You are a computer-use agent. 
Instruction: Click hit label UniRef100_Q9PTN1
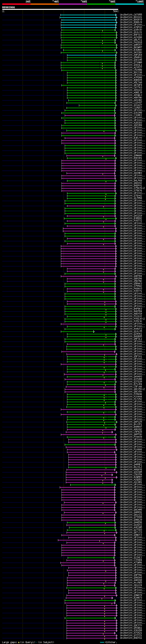click(x=131, y=575)
